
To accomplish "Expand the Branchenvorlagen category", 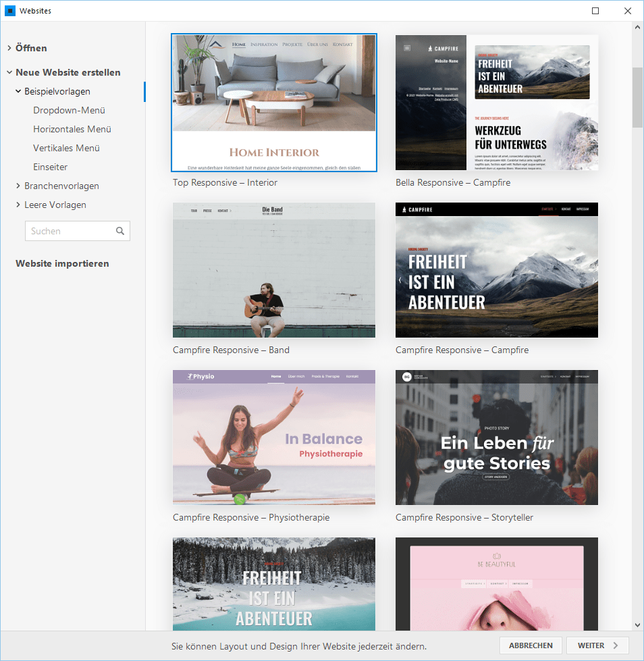I will click(x=60, y=185).
